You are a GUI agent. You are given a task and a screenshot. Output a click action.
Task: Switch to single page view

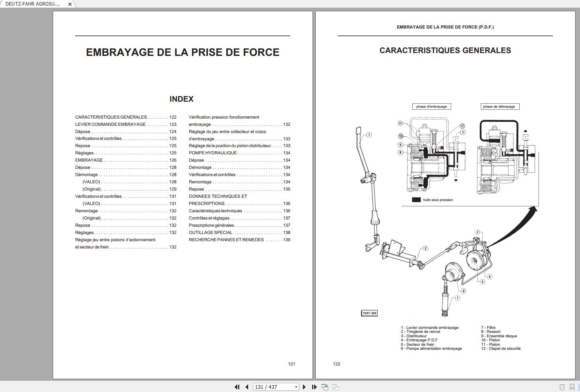(x=562, y=387)
